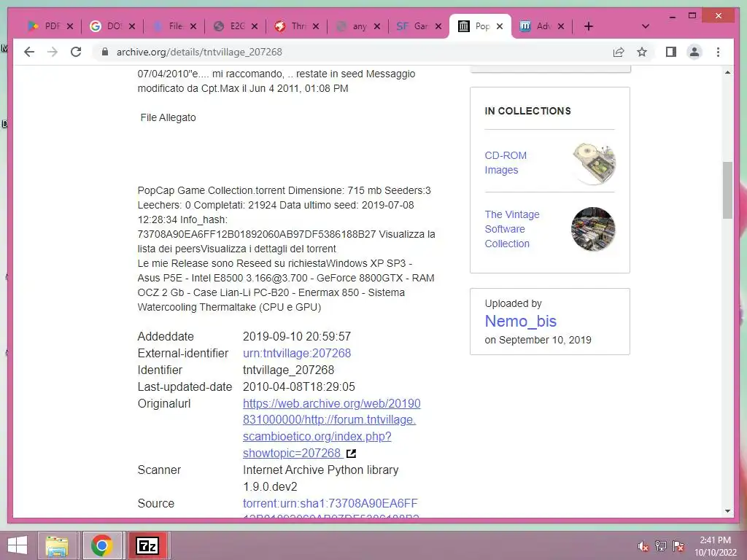Close the File tab
The height and width of the screenshot is (560, 747).
(x=193, y=26)
